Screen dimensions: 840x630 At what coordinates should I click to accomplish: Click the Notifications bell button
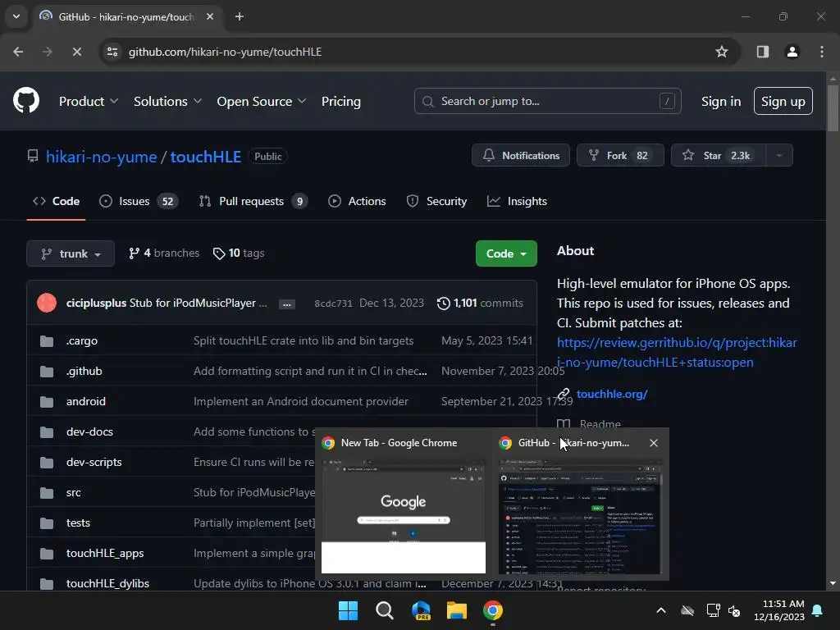pyautogui.click(x=521, y=155)
